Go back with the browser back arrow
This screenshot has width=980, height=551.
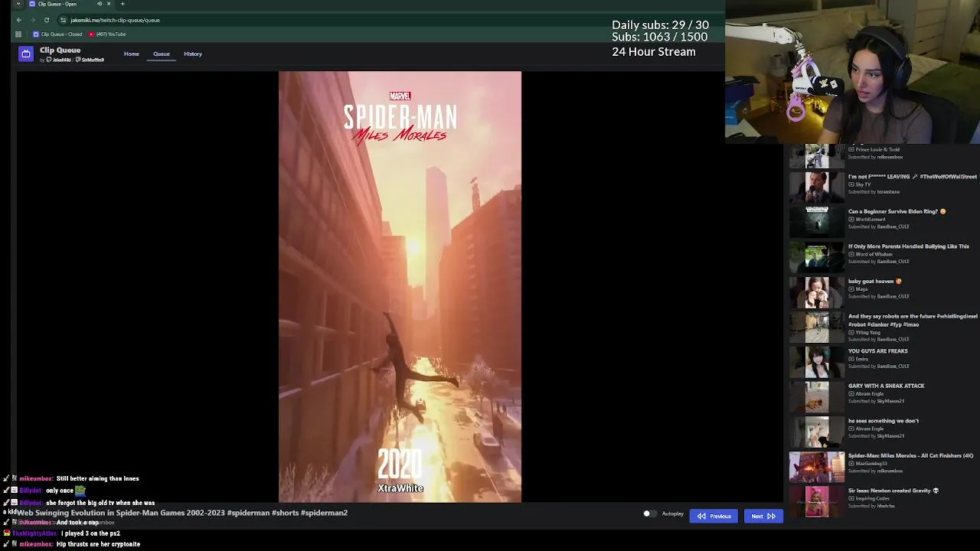(19, 20)
